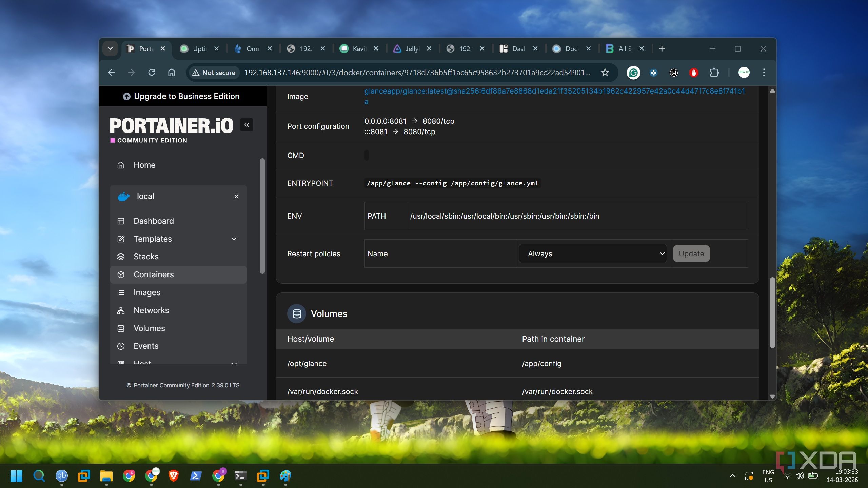Click the /opt/glance host volume text
Screen dimensions: 868x488
tap(307, 364)
